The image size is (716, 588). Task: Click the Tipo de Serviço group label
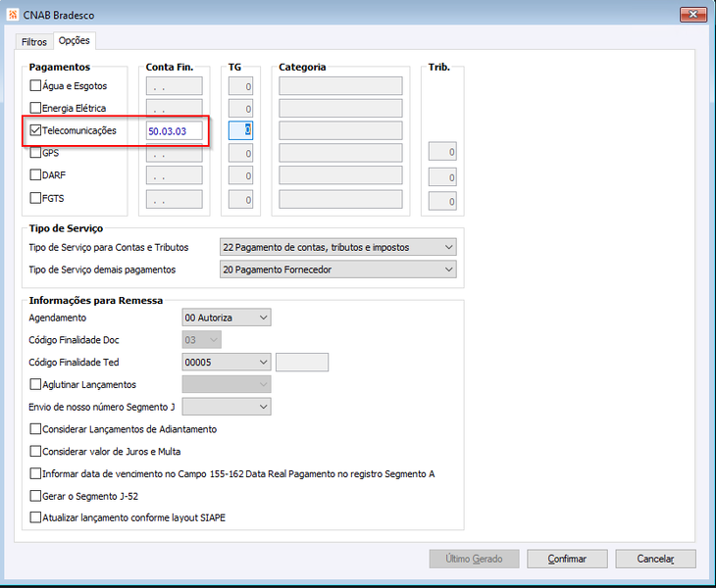coord(67,228)
